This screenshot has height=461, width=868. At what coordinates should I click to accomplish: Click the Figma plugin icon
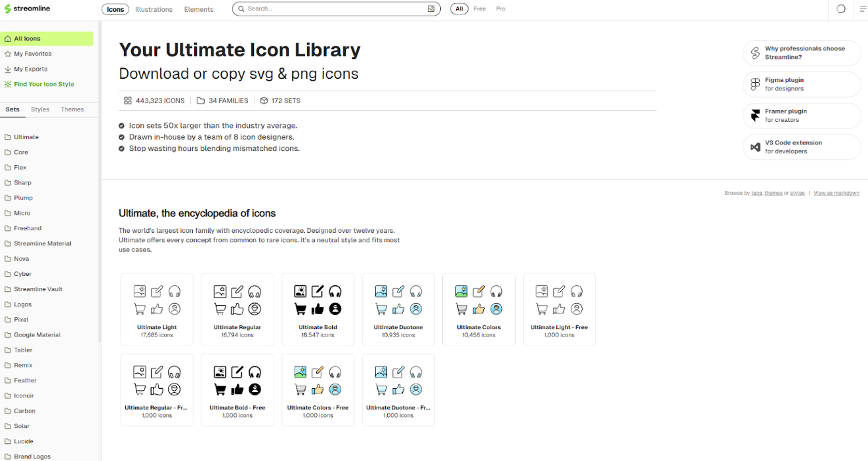point(755,84)
